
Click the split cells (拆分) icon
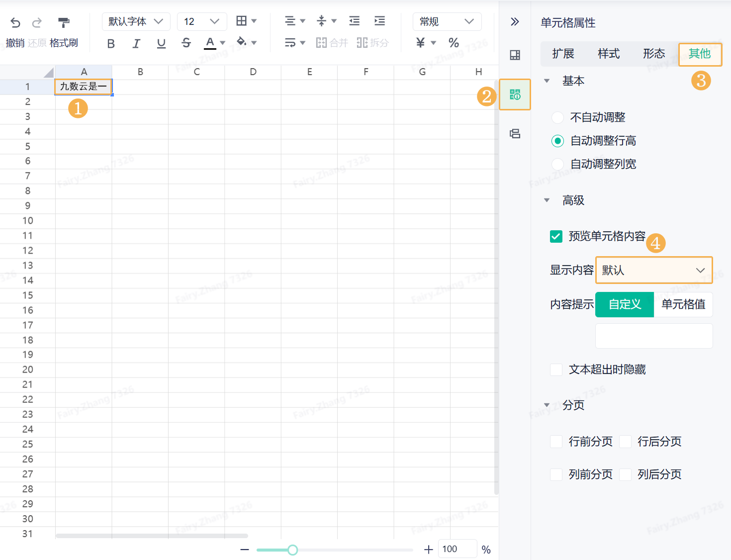pyautogui.click(x=362, y=43)
